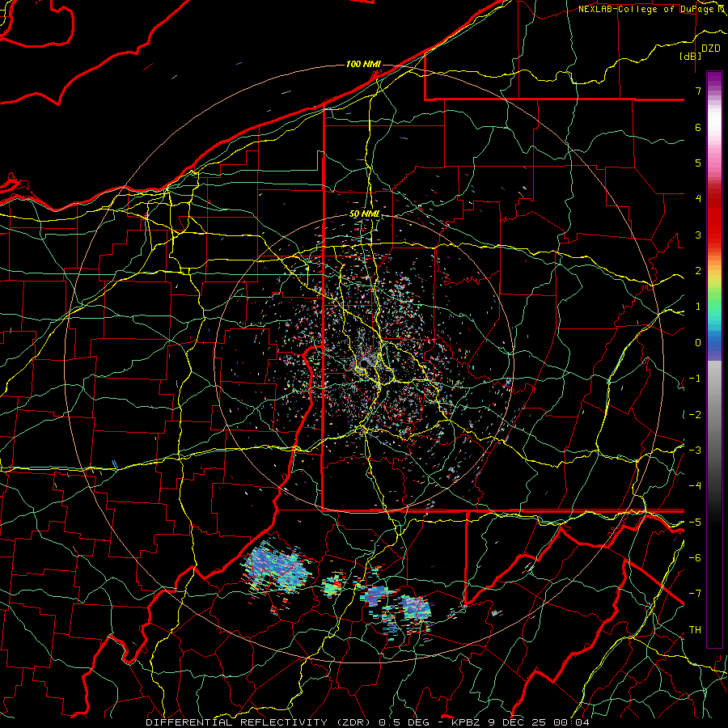728x728 pixels.
Task: Click the "DZD" product label above the scale
Action: [x=711, y=49]
